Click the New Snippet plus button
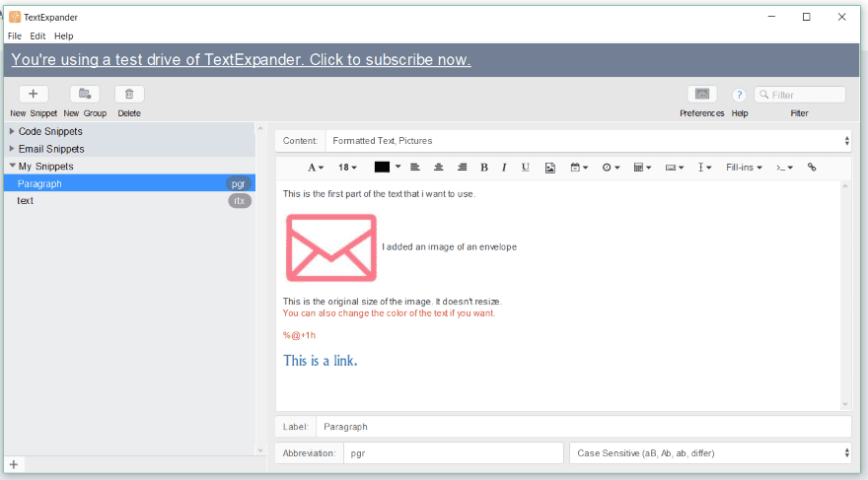The width and height of the screenshot is (868, 480). tap(34, 94)
